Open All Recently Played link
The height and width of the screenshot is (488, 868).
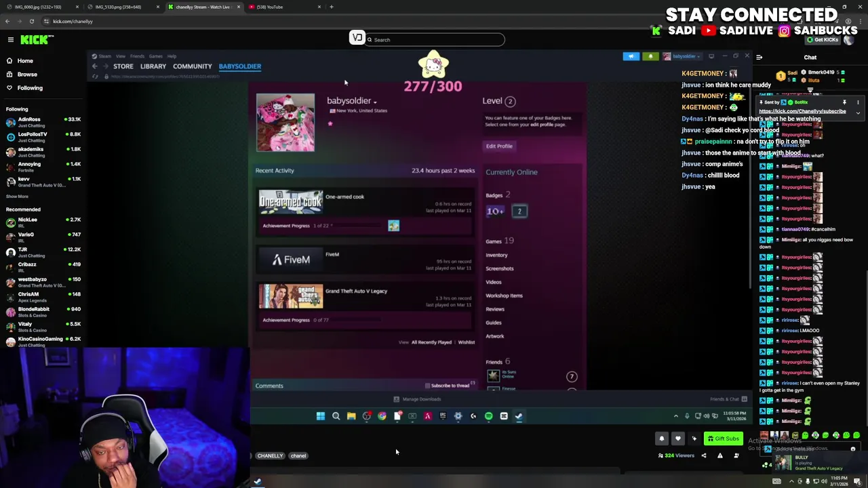pyautogui.click(x=431, y=342)
